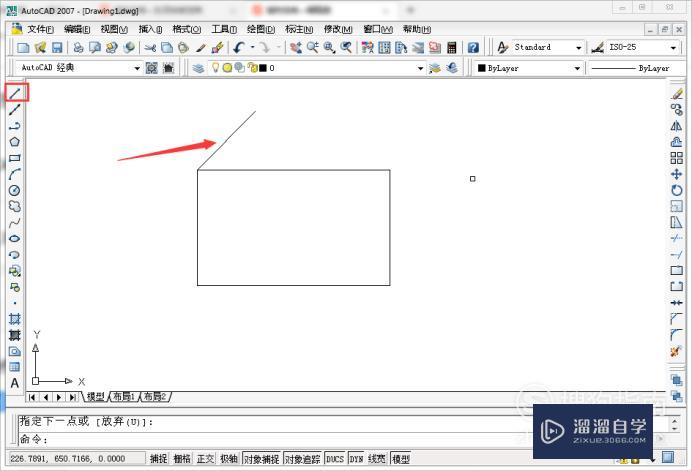Select the Rotate tool

point(676,190)
